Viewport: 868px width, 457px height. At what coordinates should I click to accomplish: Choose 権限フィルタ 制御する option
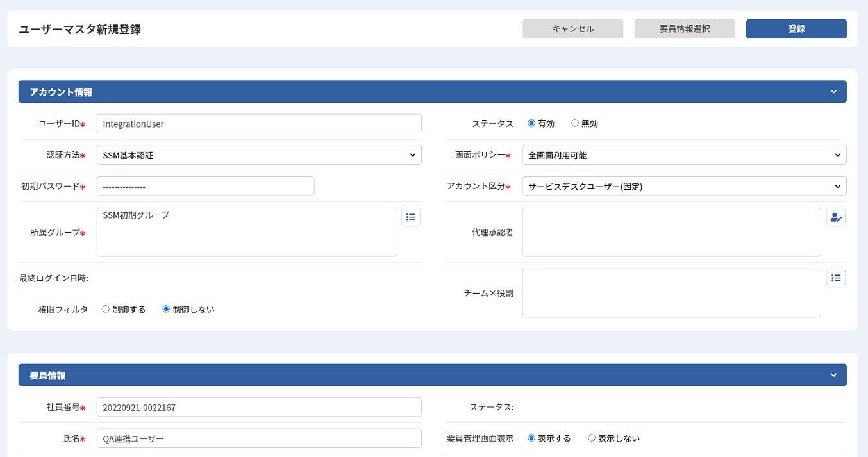coord(106,309)
